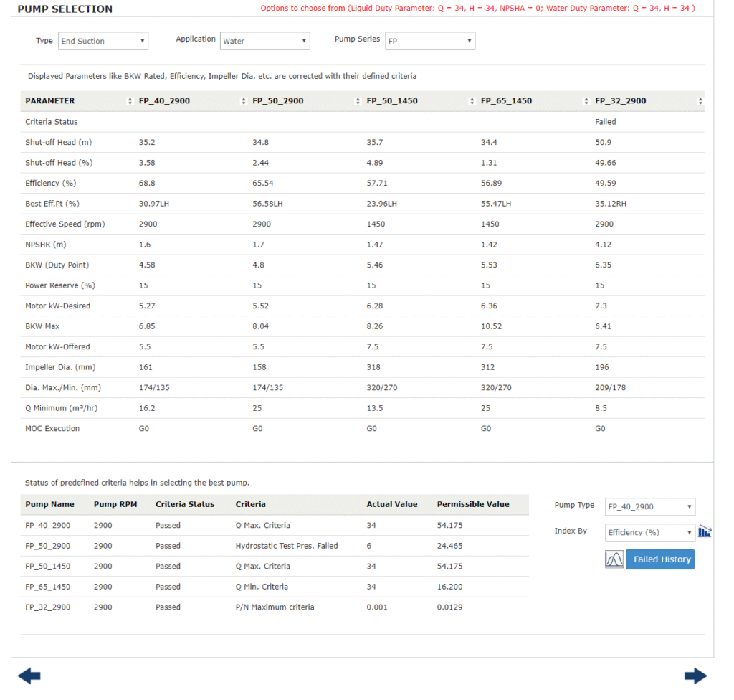Click the Power Reserve (%) row label
734x700 pixels.
(x=60, y=285)
